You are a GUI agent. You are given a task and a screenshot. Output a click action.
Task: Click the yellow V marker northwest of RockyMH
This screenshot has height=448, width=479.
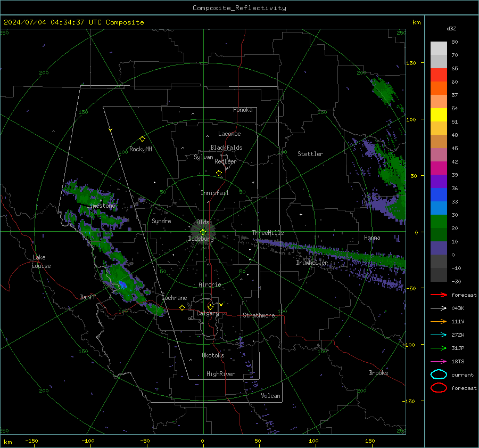[111, 130]
